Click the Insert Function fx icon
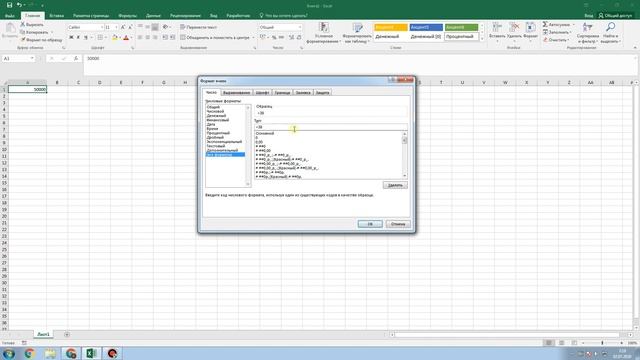 pos(76,58)
